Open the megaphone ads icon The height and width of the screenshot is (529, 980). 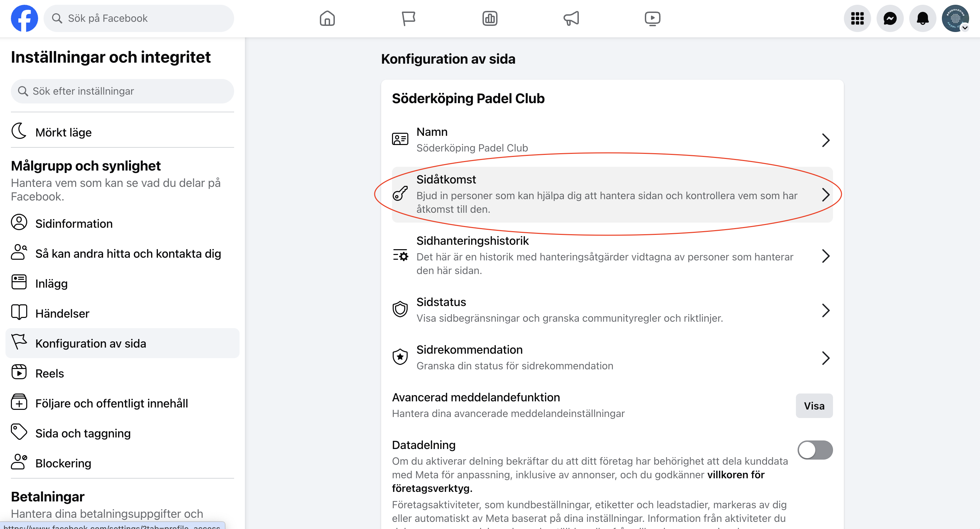571,18
